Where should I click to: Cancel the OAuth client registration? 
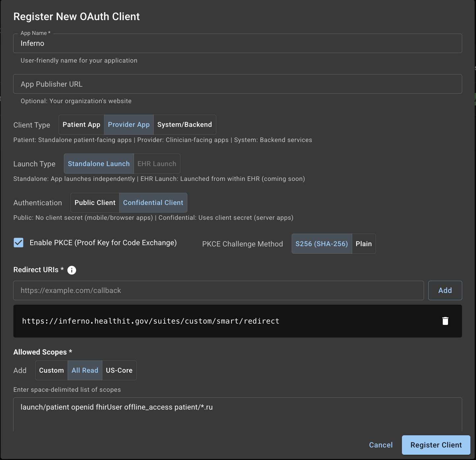(x=381, y=445)
